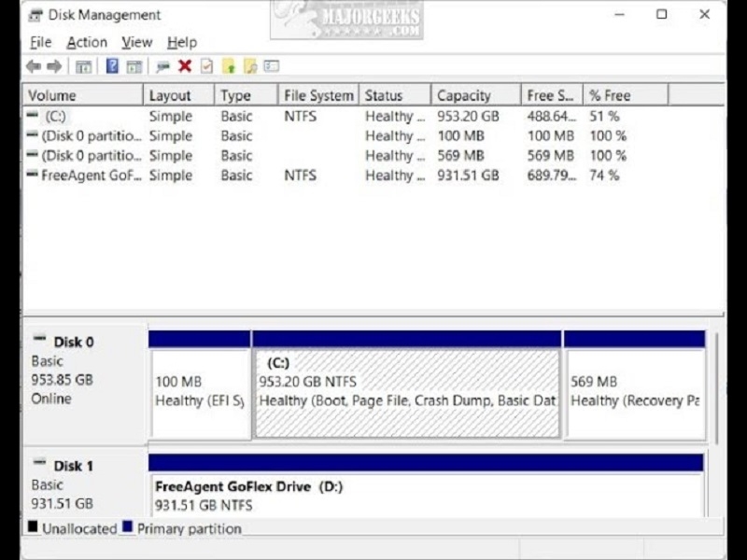Open Help via the blue question-mark icon
The height and width of the screenshot is (560, 747).
[x=112, y=66]
